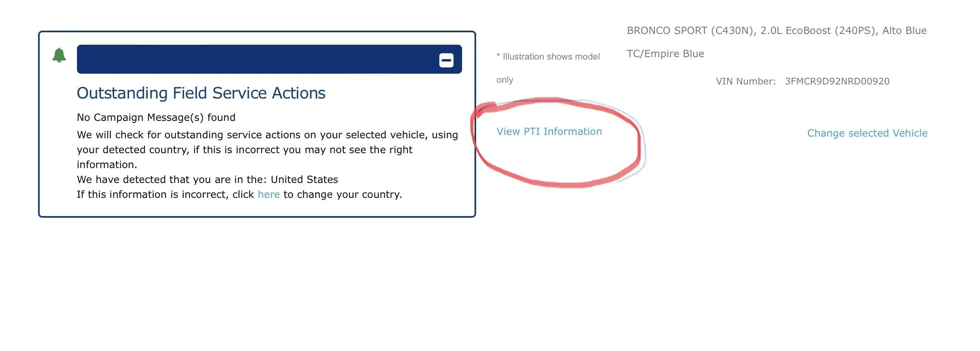Click the 'to change your country.' text

343,195
